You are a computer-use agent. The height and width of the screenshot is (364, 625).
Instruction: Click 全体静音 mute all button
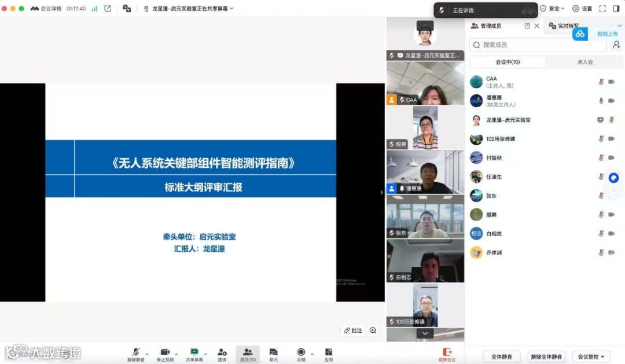(x=501, y=356)
